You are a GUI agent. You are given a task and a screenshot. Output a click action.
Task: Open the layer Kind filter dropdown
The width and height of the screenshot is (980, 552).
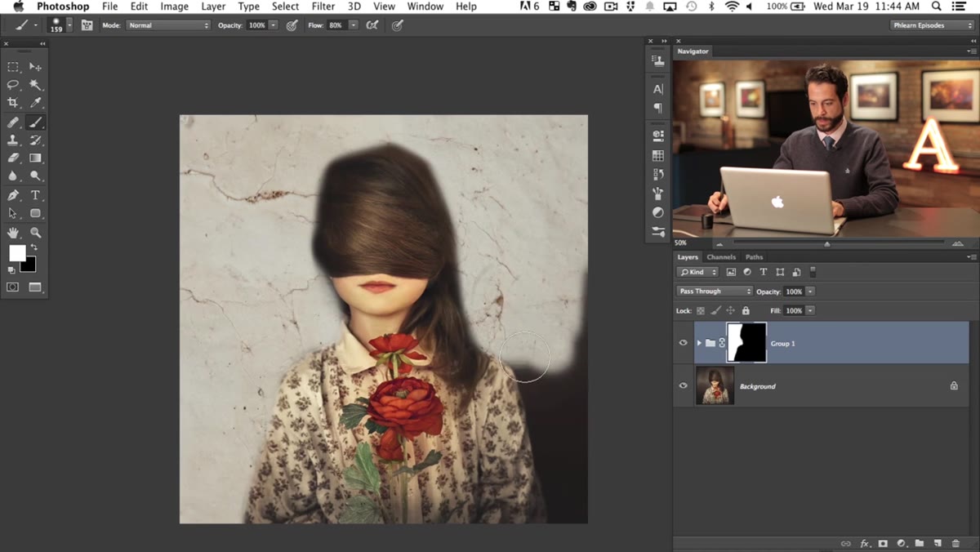tap(697, 272)
